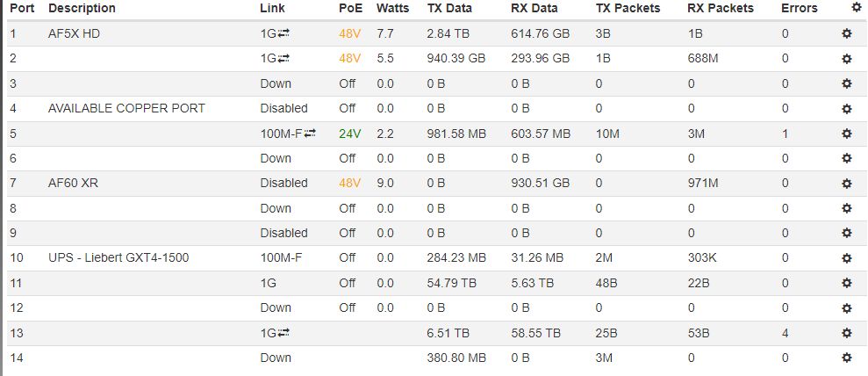Screen dimensions: 868x376
Task: Click the UPS - Liebert GXT4-1500 description
Action: tap(118, 257)
